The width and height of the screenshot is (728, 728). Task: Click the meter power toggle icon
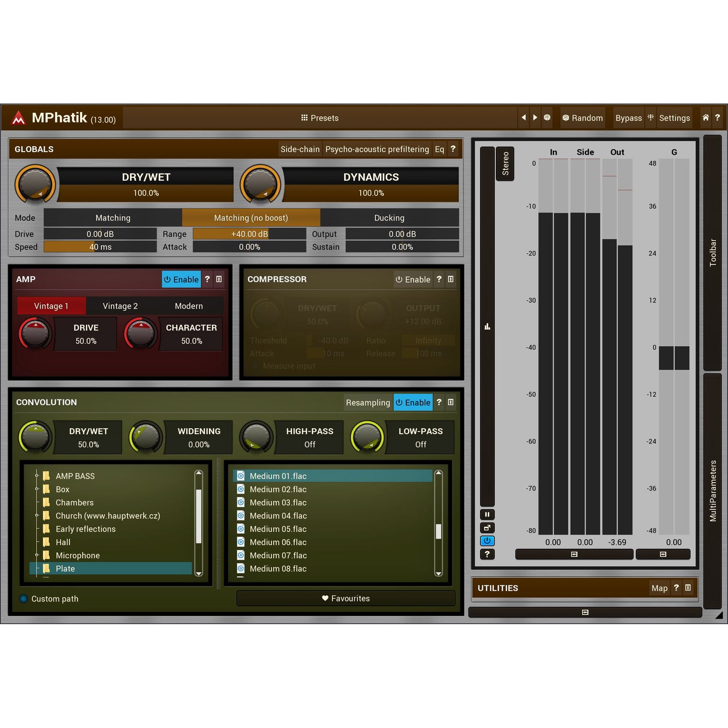(487, 541)
